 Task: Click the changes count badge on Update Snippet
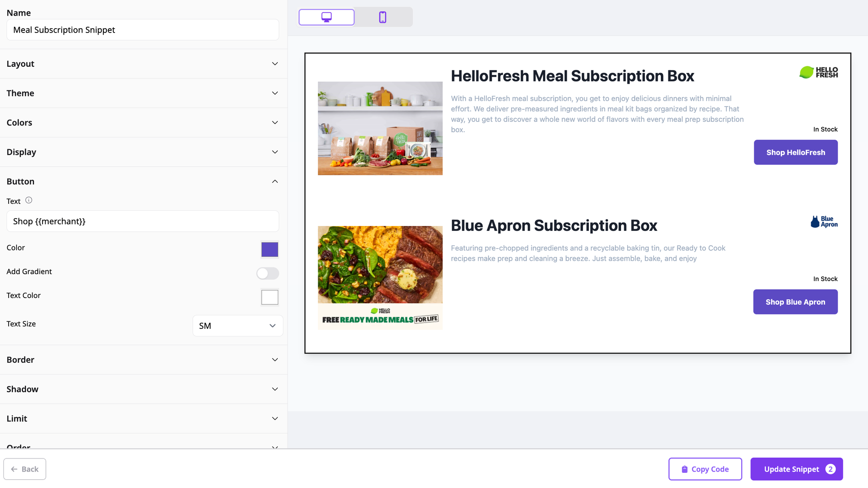pyautogui.click(x=830, y=469)
